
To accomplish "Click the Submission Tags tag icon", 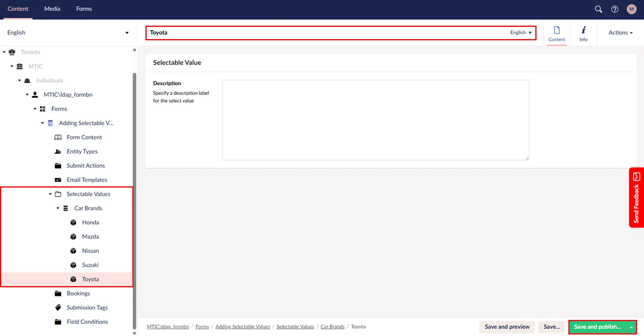I will 58,308.
